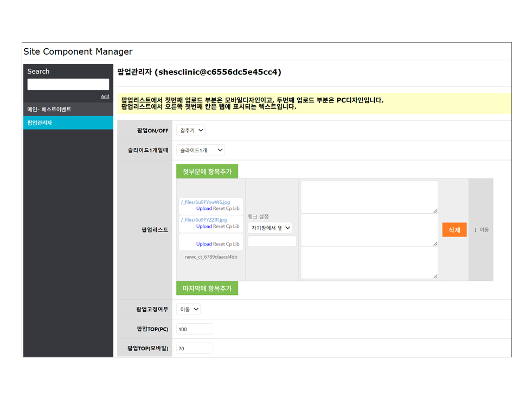Click Lib in the empty third file slot
Viewport: 532px width, 398px height.
tap(236, 244)
